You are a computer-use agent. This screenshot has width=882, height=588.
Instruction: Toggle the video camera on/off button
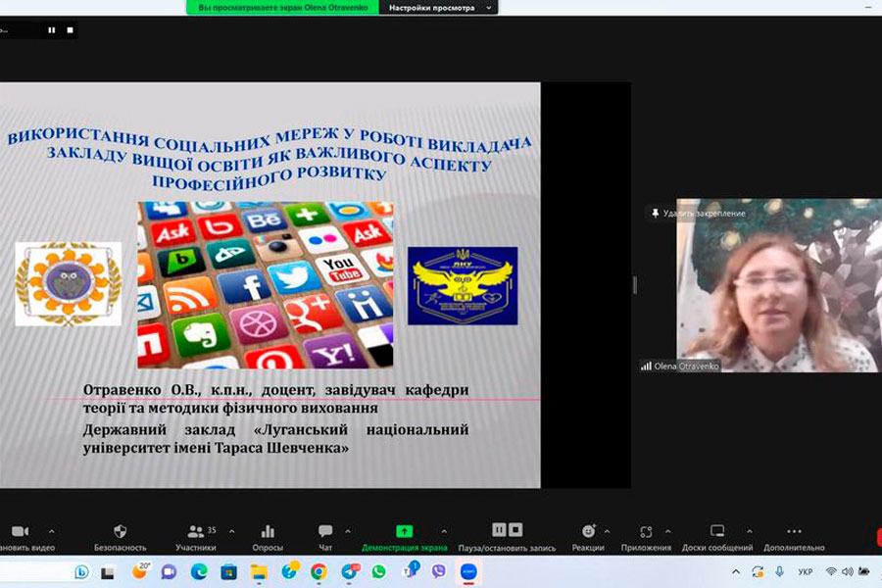tap(20, 531)
